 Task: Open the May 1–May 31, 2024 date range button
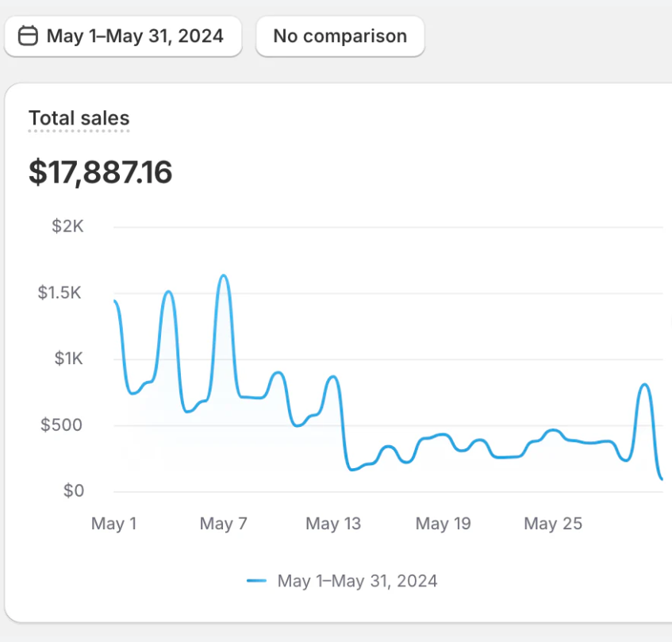(x=123, y=37)
